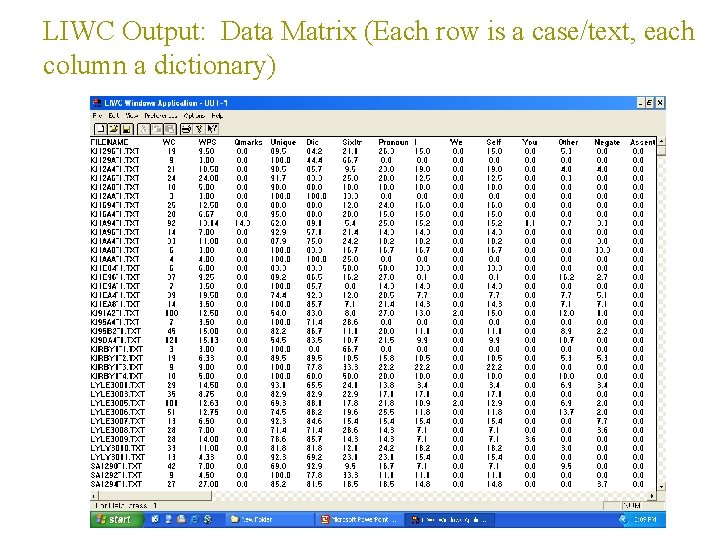
Task: Click the Save floppy-disk toolbar icon
Action: (127, 129)
